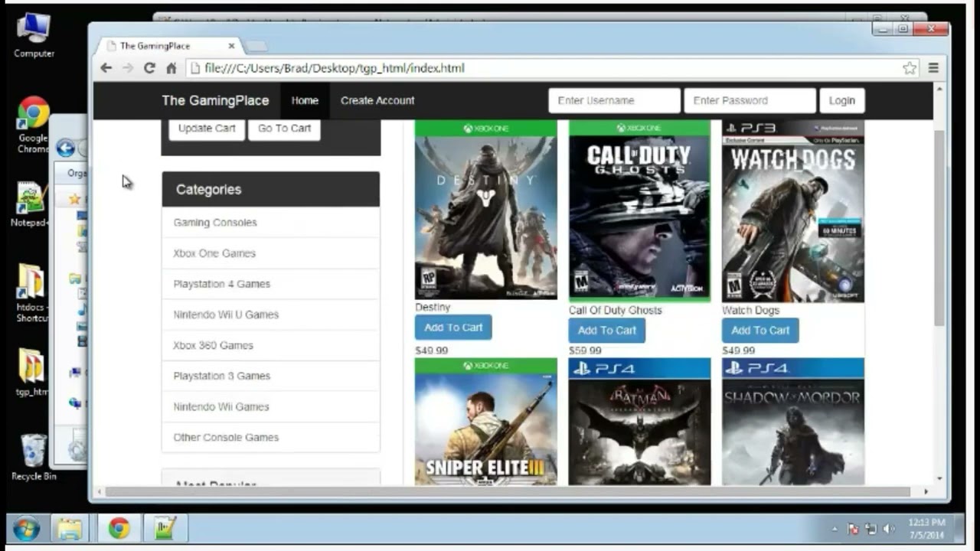Click the Sniper Elite III cover

click(486, 422)
